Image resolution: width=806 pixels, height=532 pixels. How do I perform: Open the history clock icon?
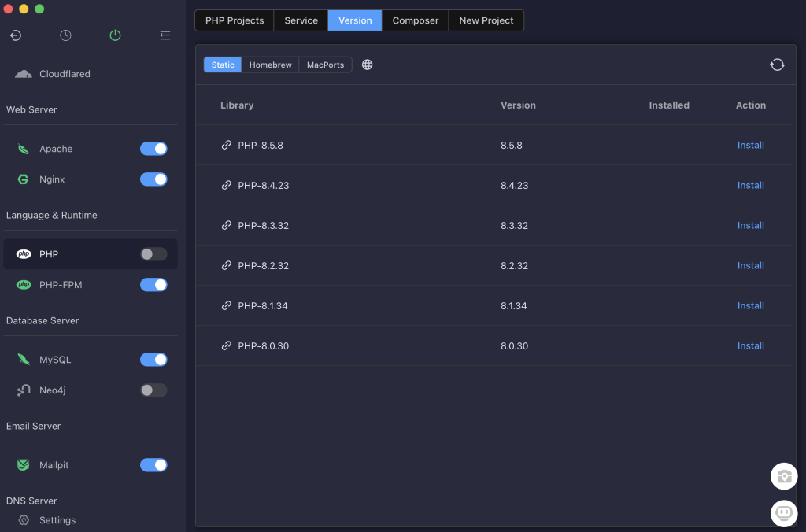[x=65, y=35]
